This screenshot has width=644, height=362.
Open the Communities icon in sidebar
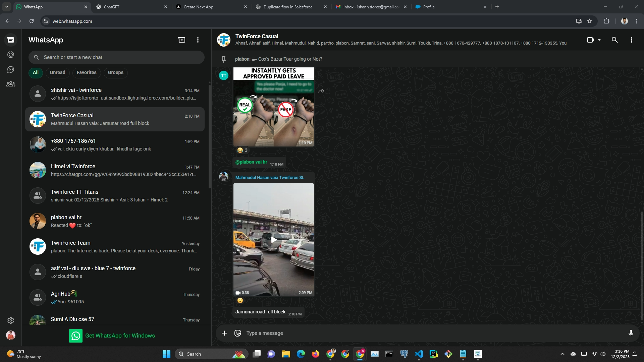coord(11,84)
